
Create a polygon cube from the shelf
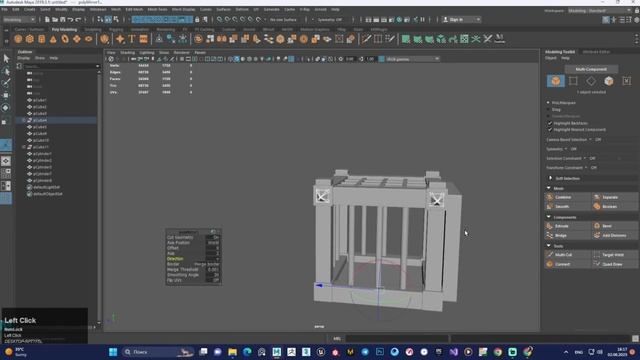coord(30,39)
